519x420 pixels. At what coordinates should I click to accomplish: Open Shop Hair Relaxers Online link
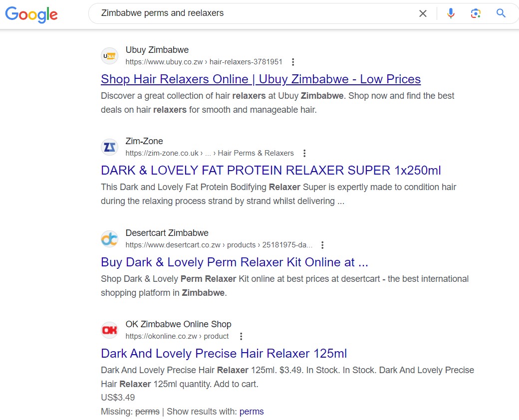(x=260, y=79)
